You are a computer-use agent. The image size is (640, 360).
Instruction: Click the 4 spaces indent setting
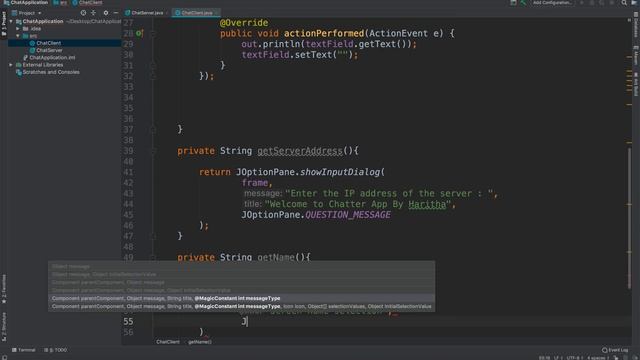coord(598,358)
